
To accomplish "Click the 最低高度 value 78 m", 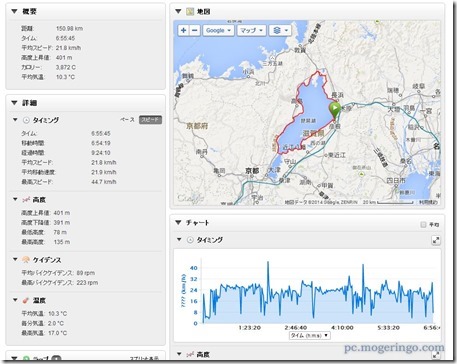I will click(60, 232).
